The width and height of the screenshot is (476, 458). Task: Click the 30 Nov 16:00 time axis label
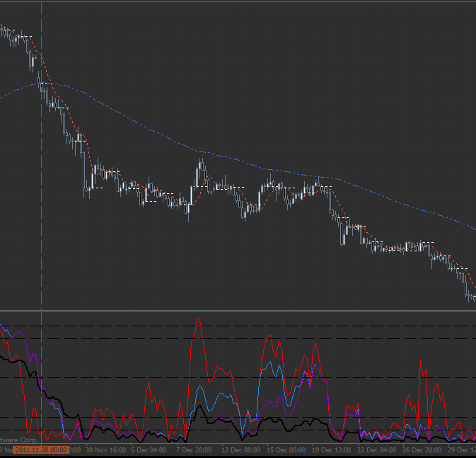(106, 450)
